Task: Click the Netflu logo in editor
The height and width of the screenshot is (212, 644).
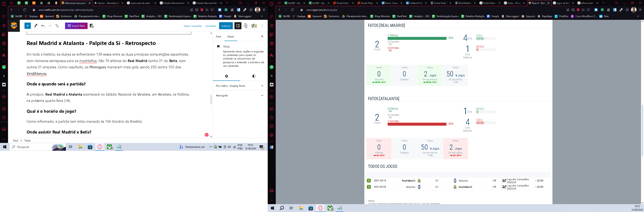Action: pyautogui.click(x=14, y=26)
